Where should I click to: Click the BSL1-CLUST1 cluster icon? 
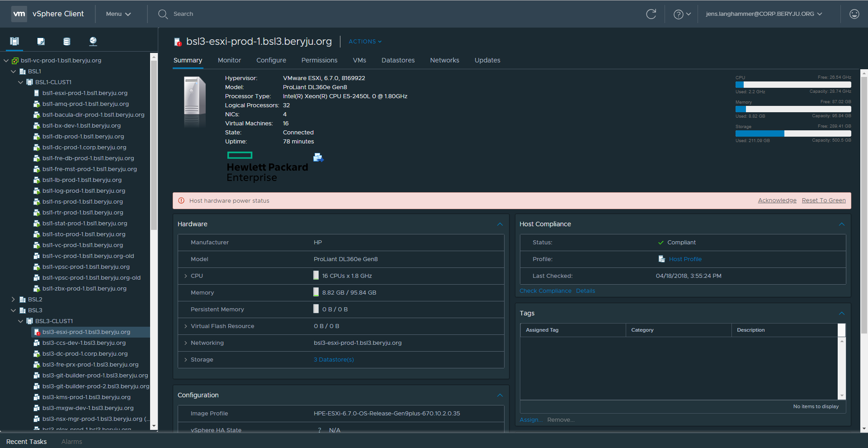coord(30,82)
